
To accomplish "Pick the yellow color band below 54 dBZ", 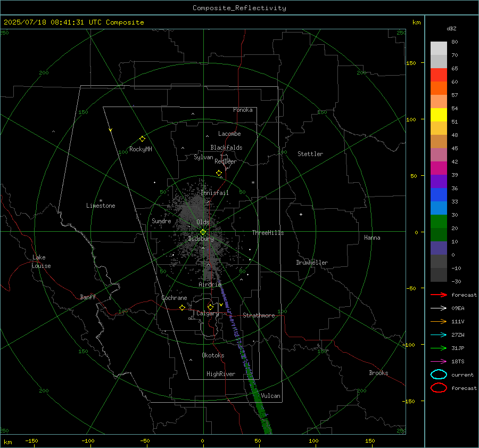I will (439, 115).
